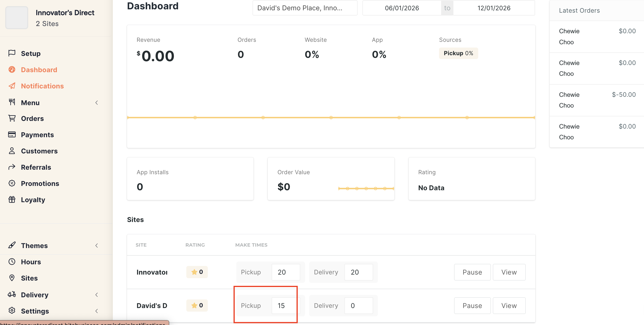Click the Notifications paper plane icon
The width and height of the screenshot is (644, 325).
(x=12, y=86)
